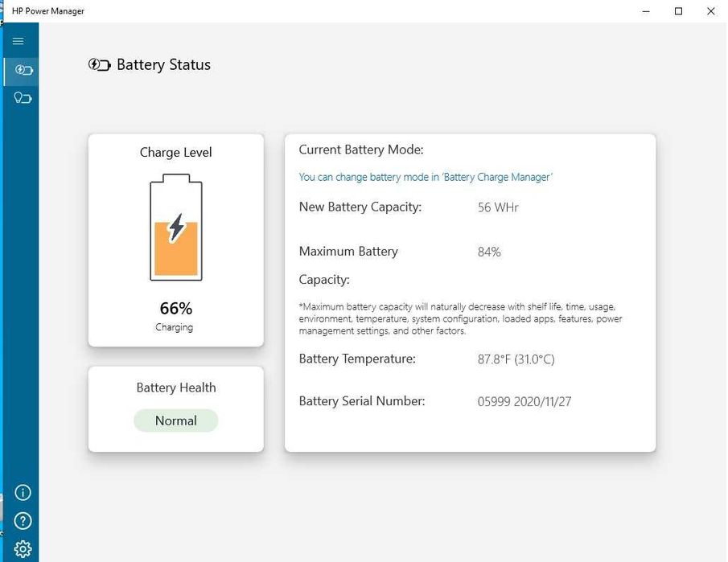
Task: Open settings with the gear icon
Action: pyautogui.click(x=23, y=548)
